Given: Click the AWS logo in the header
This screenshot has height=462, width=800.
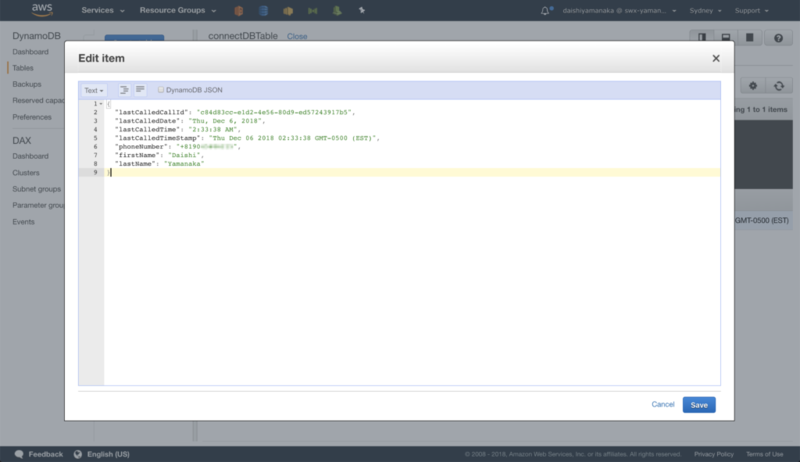Looking at the screenshot, I should click(x=42, y=10).
